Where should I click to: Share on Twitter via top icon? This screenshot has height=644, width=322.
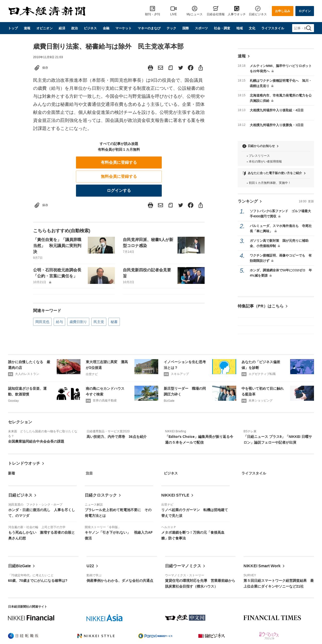point(181,68)
